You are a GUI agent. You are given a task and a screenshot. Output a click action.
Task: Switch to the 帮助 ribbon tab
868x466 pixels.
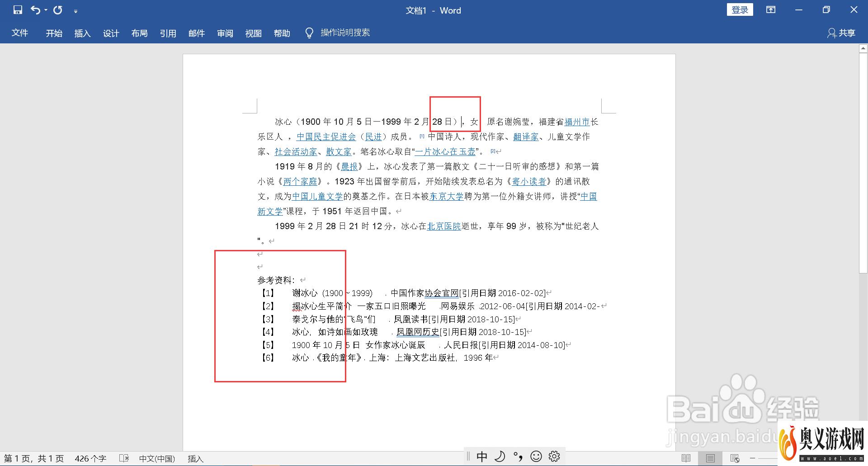point(282,33)
